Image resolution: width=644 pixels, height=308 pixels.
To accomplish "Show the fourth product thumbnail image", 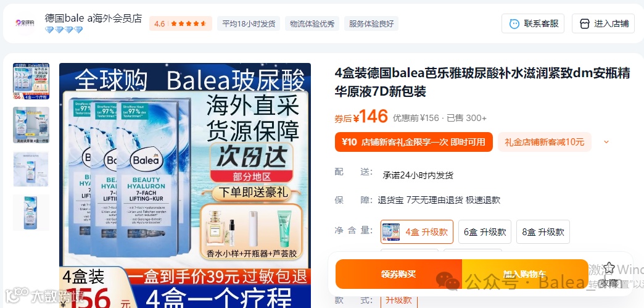I will click(31, 212).
